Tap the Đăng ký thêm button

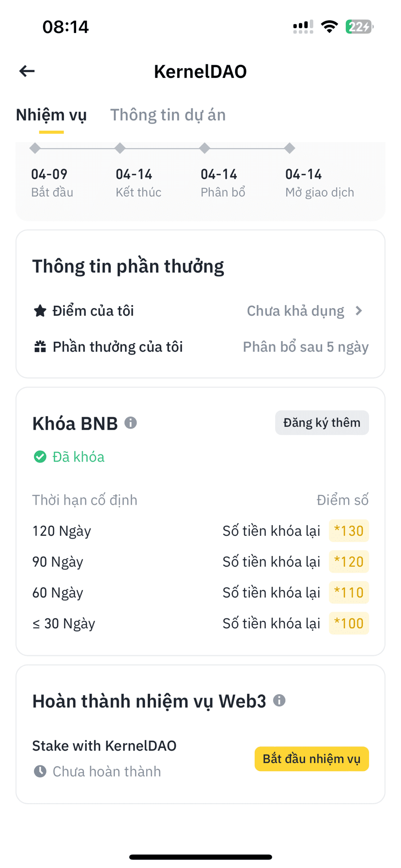coord(322,423)
